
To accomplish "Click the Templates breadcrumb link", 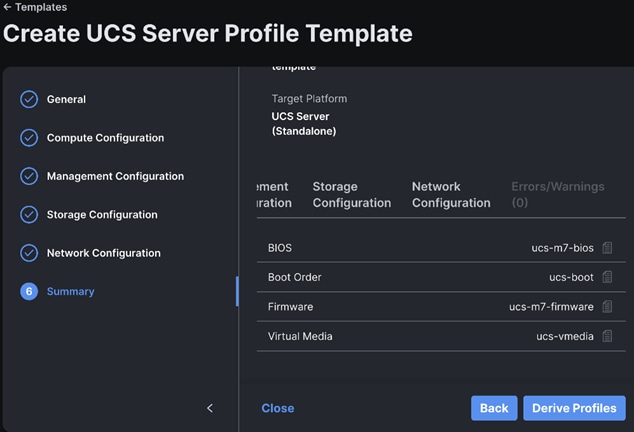I will (x=41, y=7).
